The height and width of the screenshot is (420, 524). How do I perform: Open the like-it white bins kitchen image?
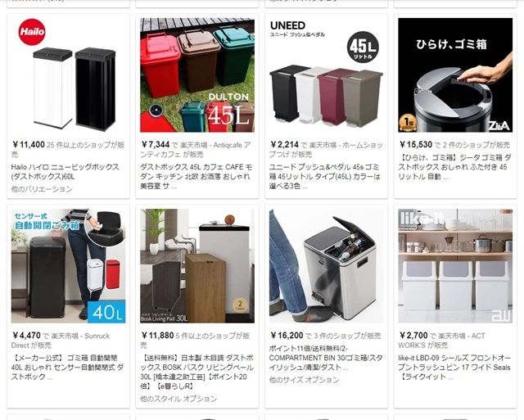(455, 266)
